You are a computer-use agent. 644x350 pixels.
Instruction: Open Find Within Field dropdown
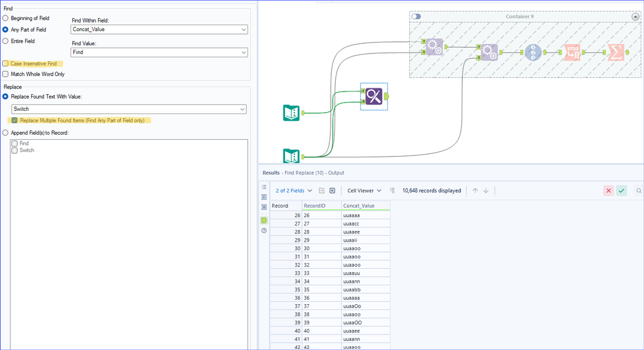[x=159, y=30]
